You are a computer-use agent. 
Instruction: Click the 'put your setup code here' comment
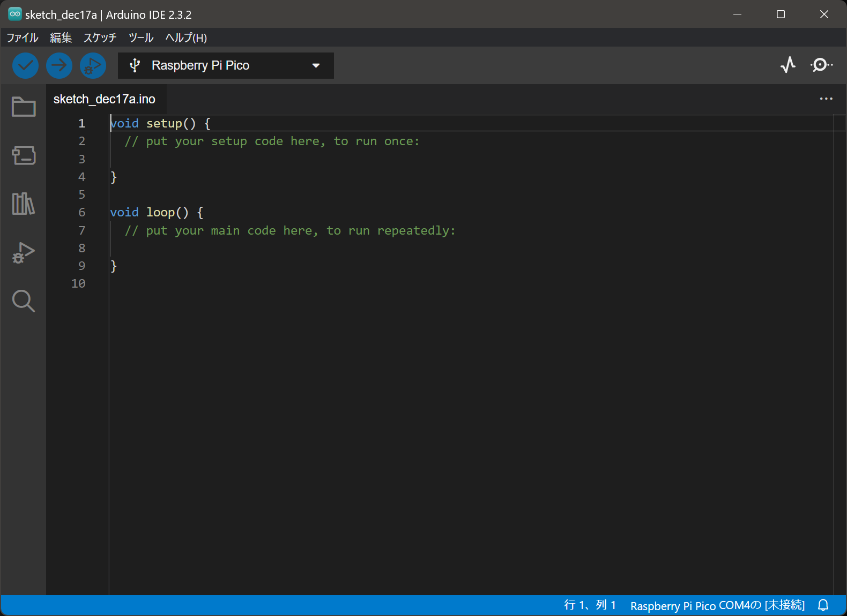tap(272, 141)
